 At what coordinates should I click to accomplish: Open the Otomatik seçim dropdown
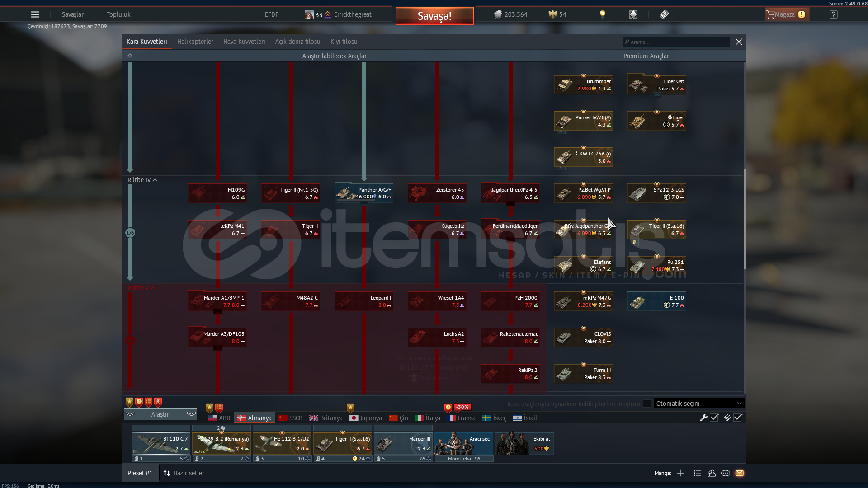point(698,404)
